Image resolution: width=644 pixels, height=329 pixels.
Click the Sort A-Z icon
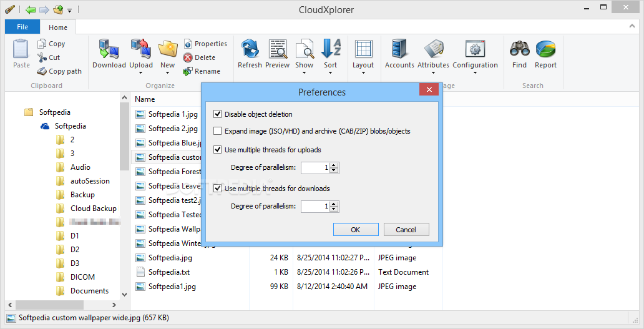[330, 49]
